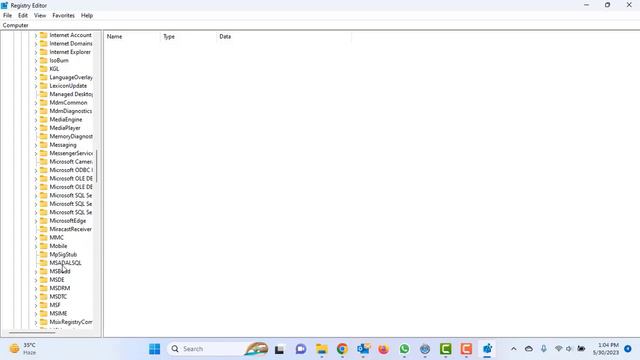This screenshot has height=360, width=640.
Task: Select the Internet Domains key
Action: coord(71,43)
